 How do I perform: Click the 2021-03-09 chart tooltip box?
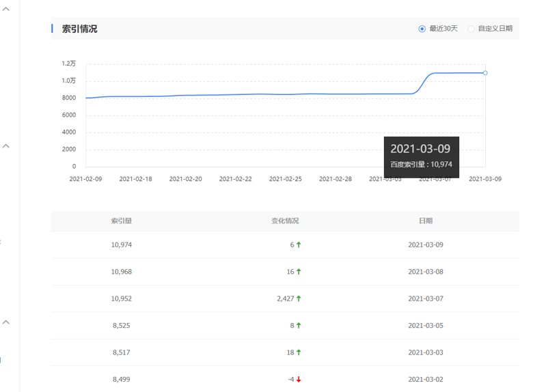pos(421,156)
